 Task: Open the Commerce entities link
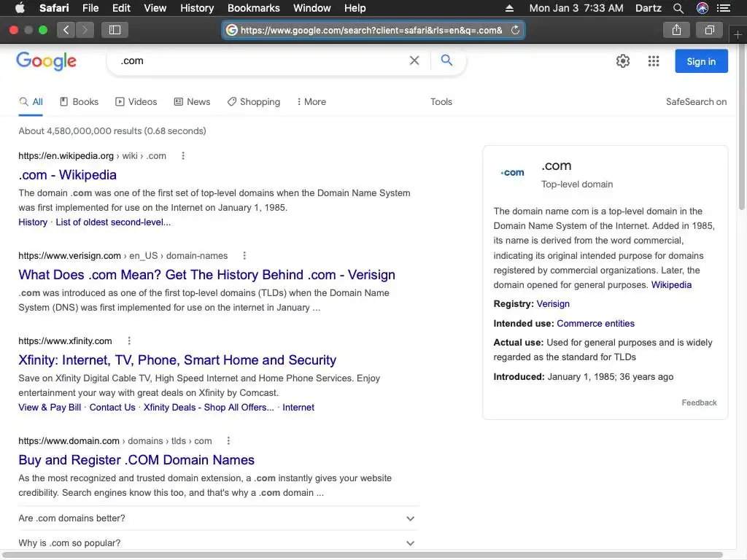[x=595, y=323]
